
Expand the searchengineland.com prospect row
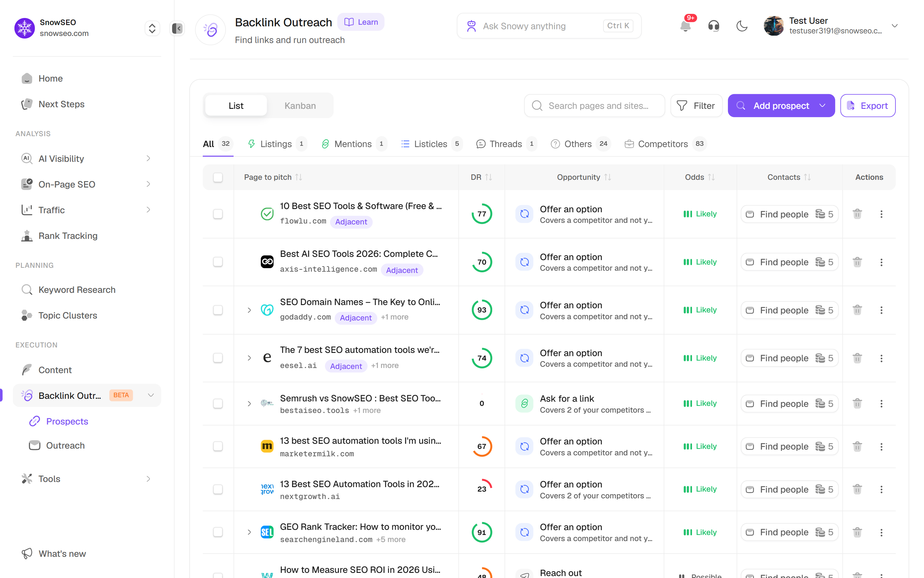(x=249, y=532)
